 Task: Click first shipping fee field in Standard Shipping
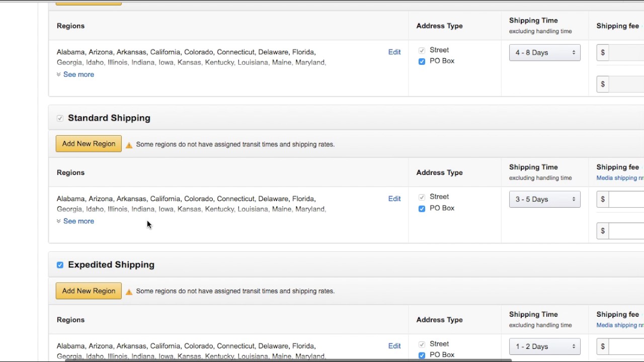click(x=626, y=200)
